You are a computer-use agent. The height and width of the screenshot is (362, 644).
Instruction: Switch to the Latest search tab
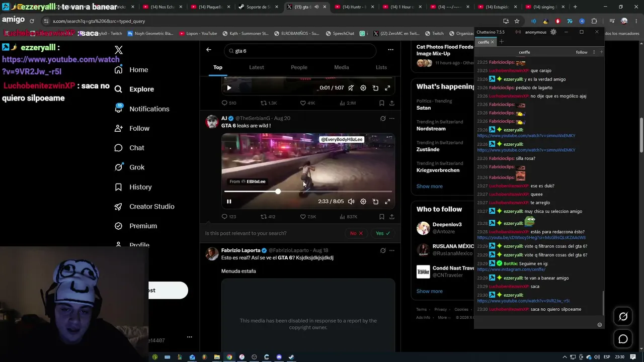pyautogui.click(x=257, y=67)
